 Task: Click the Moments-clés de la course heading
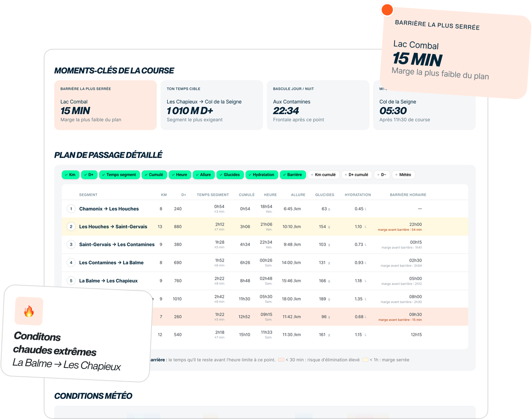[x=114, y=71]
